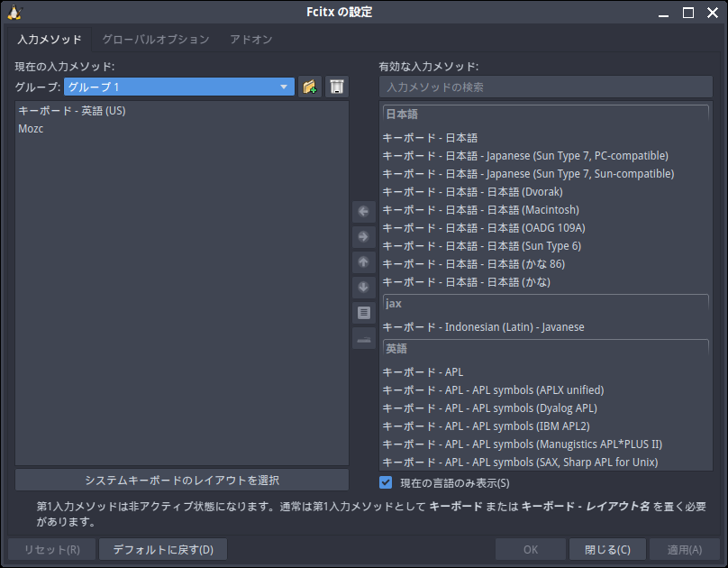Select 日本語 (OADG 109A) keyboard entry
This screenshot has height=568, width=728.
[545, 228]
